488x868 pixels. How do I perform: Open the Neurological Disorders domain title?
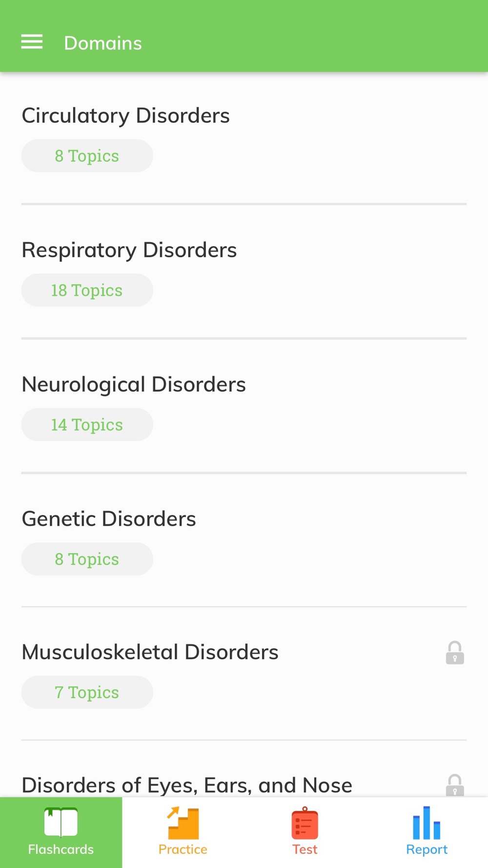[x=134, y=384]
